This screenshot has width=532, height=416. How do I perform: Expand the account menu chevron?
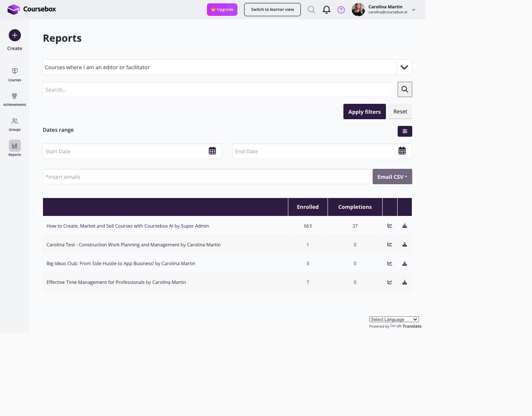(413, 10)
